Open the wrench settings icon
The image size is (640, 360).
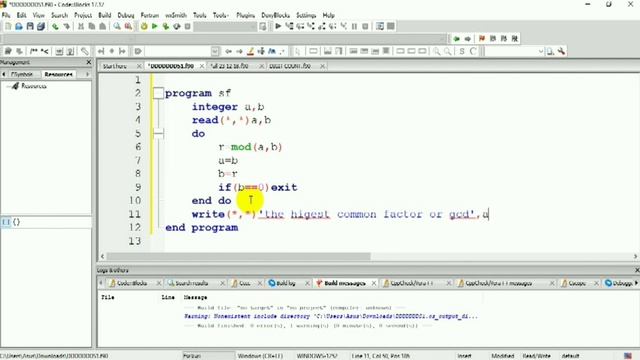click(562, 51)
